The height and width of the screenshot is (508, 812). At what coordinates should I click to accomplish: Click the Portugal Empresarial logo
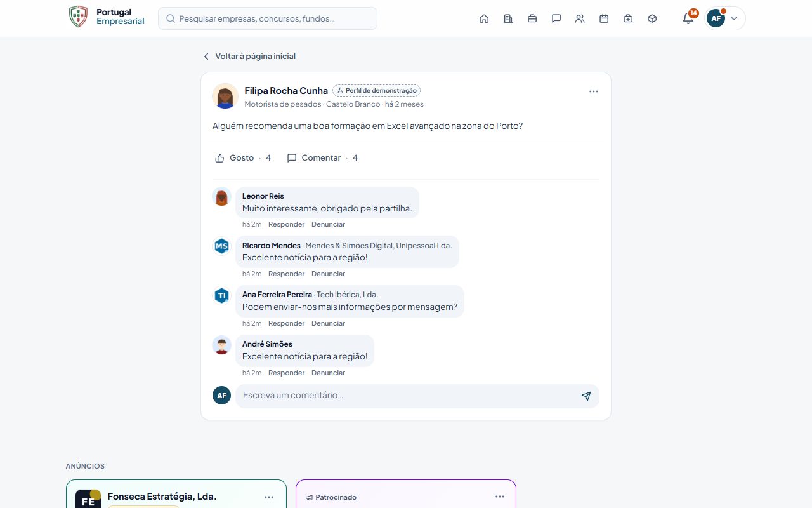pos(107,17)
